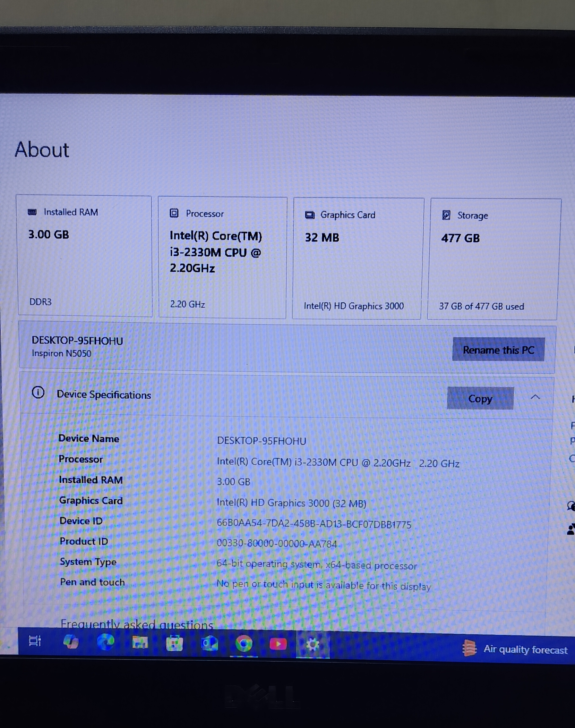Click the Pen and touch value text
The image size is (575, 728).
pyautogui.click(x=323, y=585)
